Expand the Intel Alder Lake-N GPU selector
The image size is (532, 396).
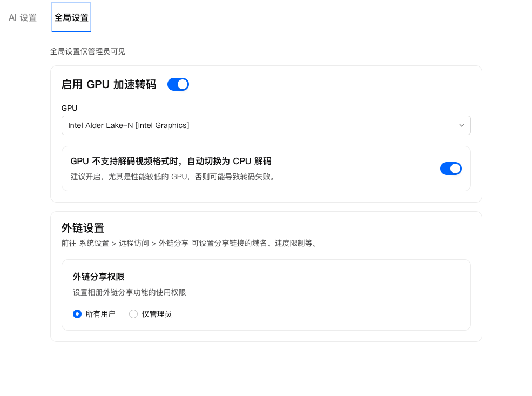click(266, 125)
